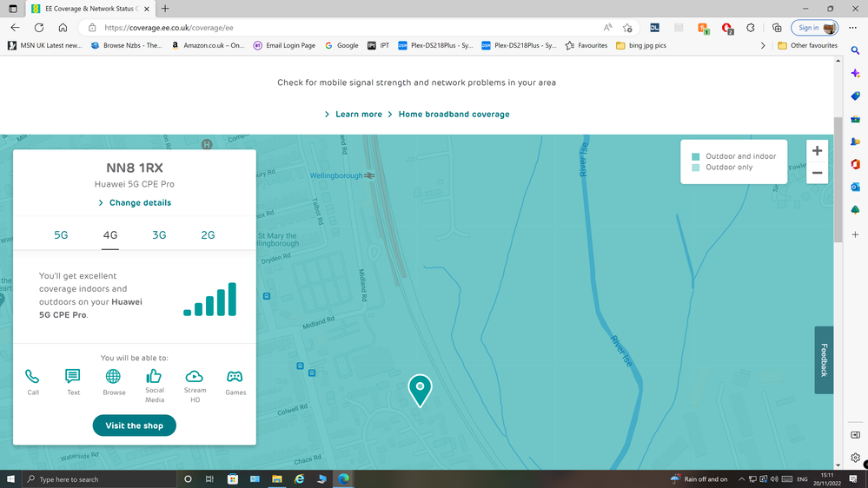Click the page vertical scrollbar
This screenshot has height=488, width=868.
pyautogui.click(x=838, y=180)
